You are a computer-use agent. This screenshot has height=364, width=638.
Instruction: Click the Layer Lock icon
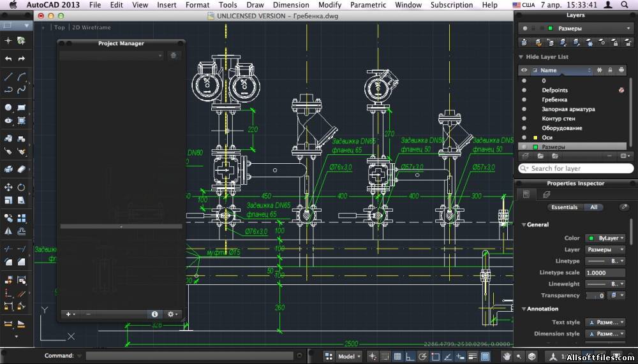[615, 42]
